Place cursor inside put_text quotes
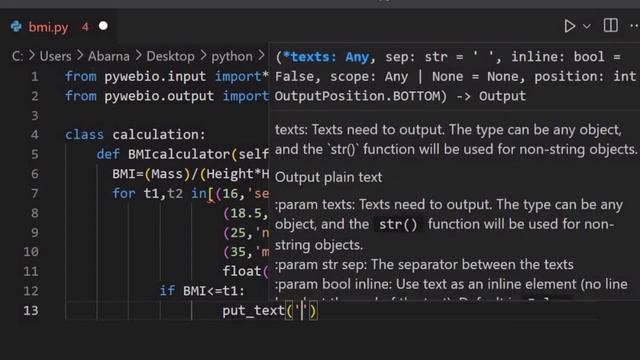The width and height of the screenshot is (640, 360). pos(302,311)
